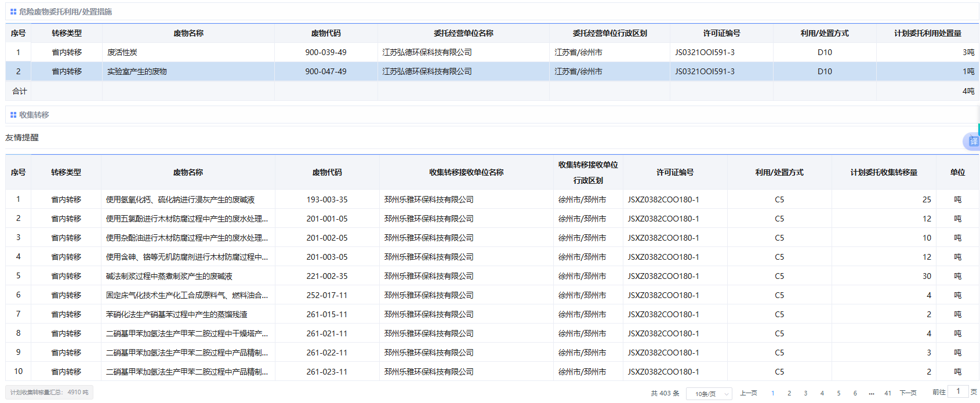Select row with 实验室产生的废物

click(x=137, y=71)
